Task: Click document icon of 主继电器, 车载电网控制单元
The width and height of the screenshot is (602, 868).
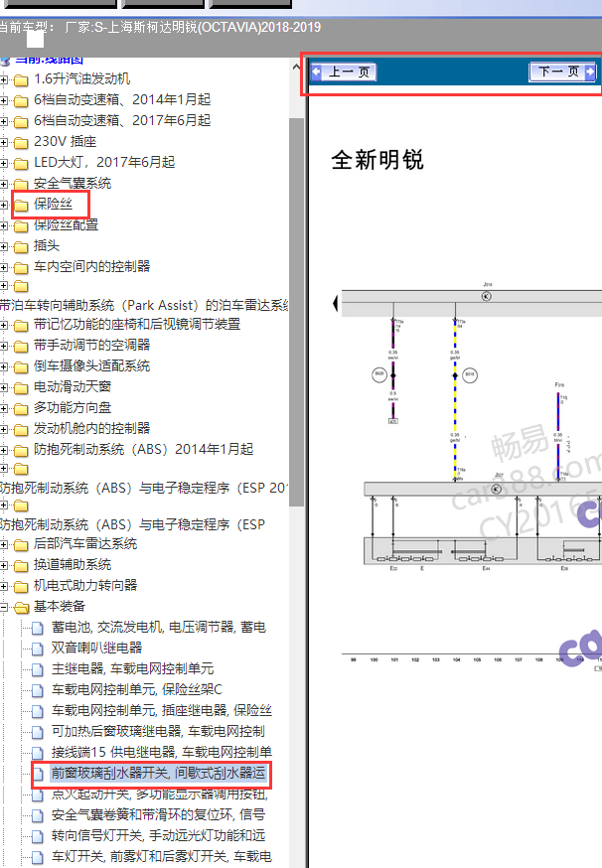Action: coord(37,669)
